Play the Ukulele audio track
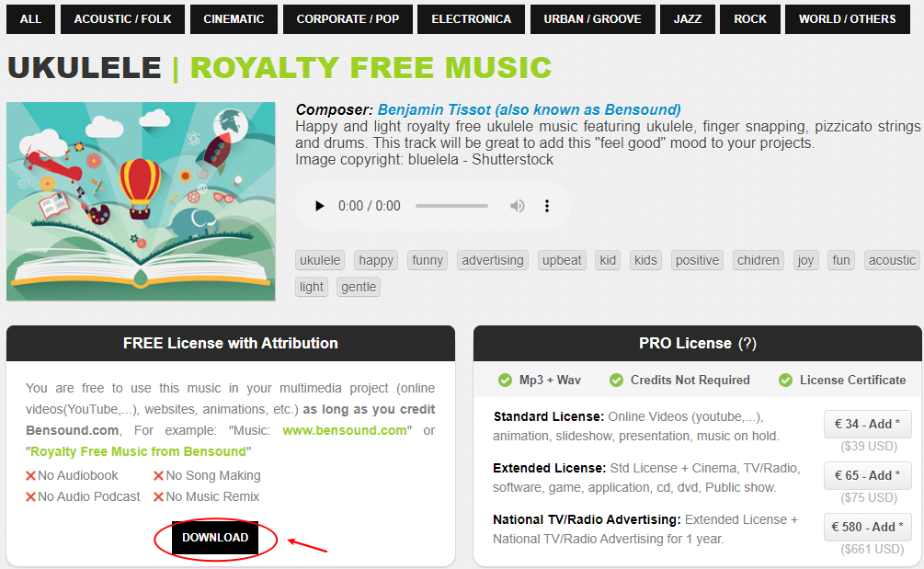 319,206
